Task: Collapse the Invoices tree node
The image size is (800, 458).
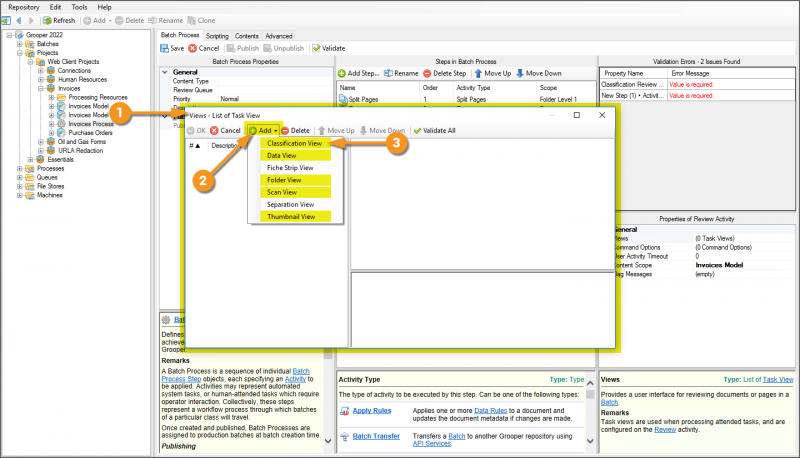Action: 40,88
